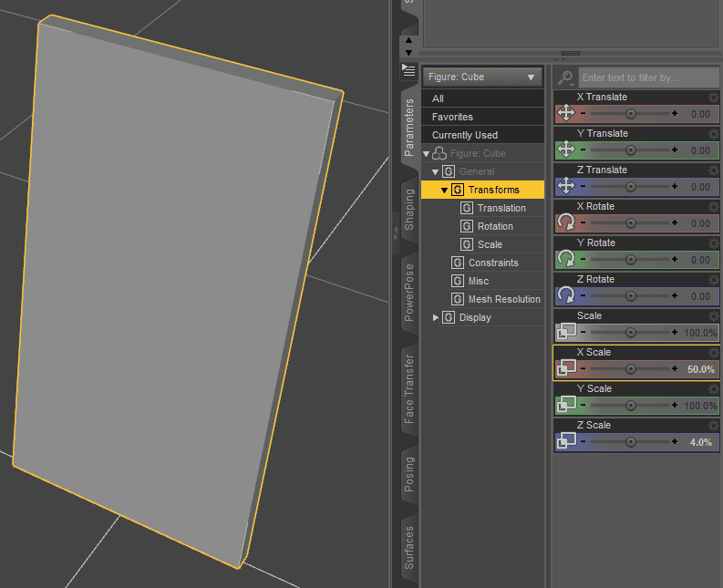Open the Figure: Cube dropdown
The width and height of the screenshot is (723, 588).
click(482, 77)
